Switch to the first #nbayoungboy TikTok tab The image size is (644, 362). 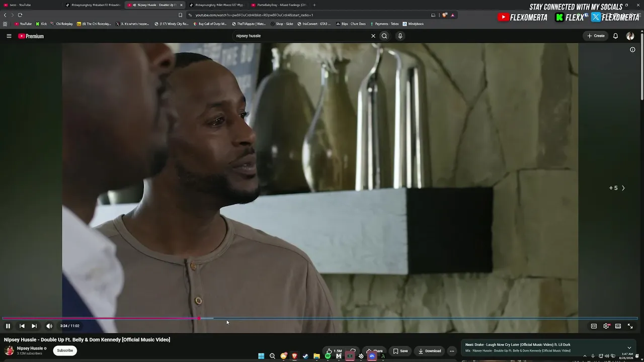click(94, 5)
